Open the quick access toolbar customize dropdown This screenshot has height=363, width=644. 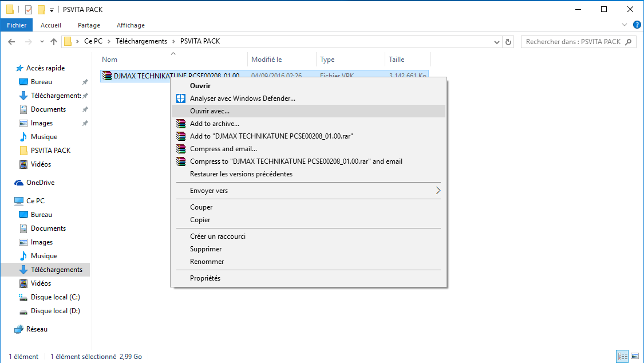coord(52,9)
